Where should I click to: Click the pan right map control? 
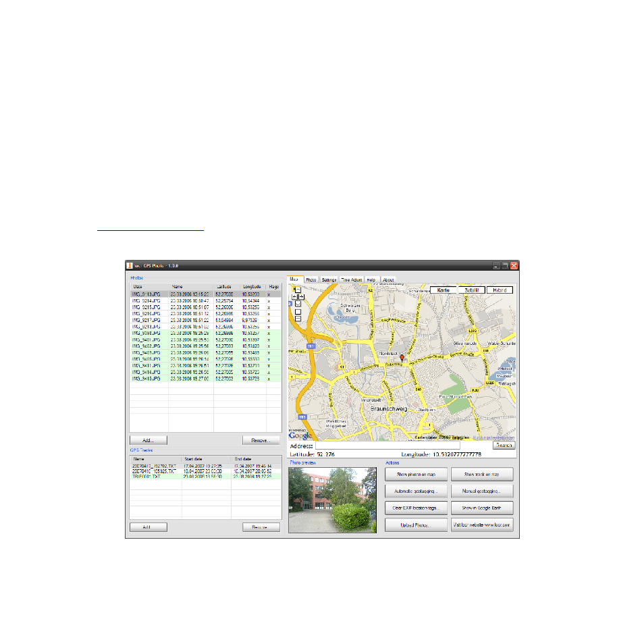tap(302, 296)
